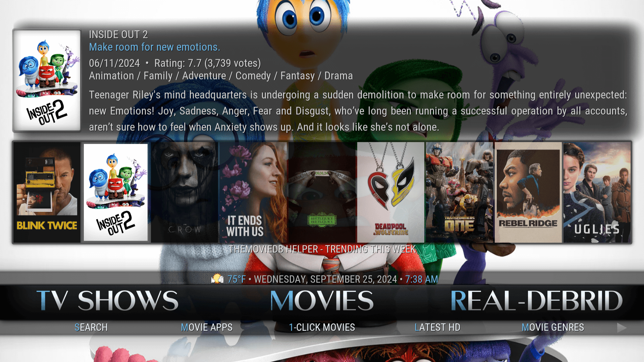Open the Movie Apps submenu
644x362 pixels.
tap(207, 327)
